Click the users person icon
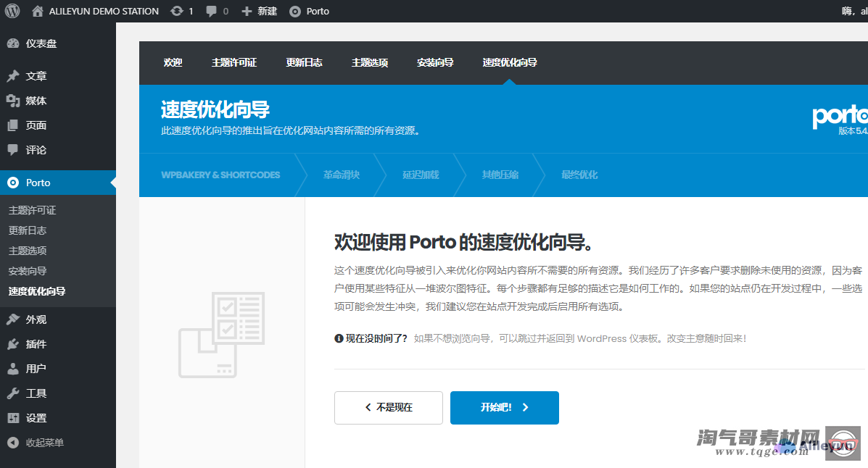The width and height of the screenshot is (868, 468). click(13, 369)
